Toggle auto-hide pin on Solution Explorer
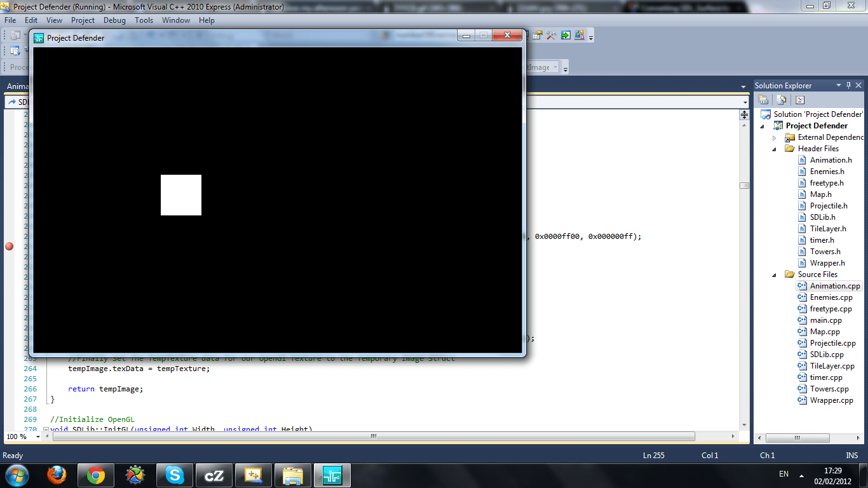This screenshot has height=488, width=868. click(x=848, y=85)
